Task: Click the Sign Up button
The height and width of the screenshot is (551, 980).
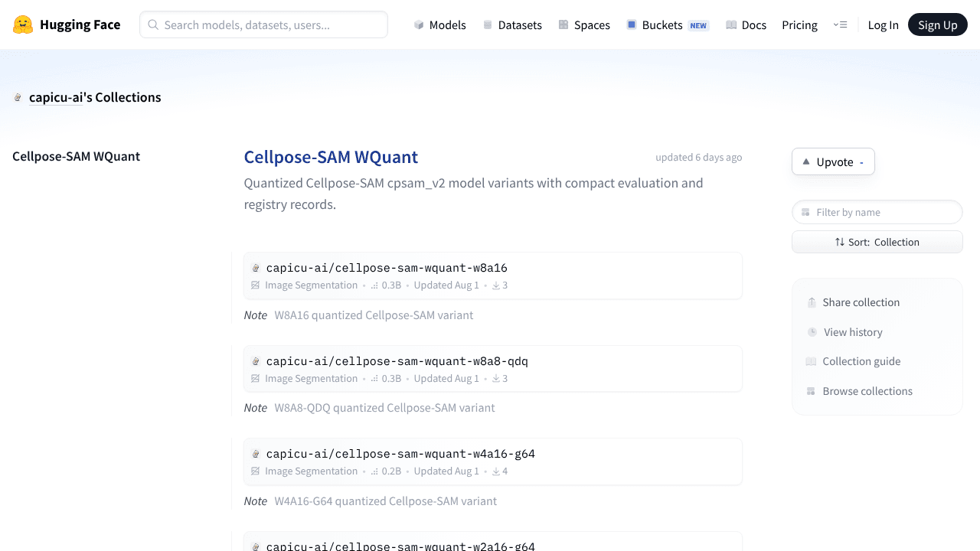Action: click(938, 24)
